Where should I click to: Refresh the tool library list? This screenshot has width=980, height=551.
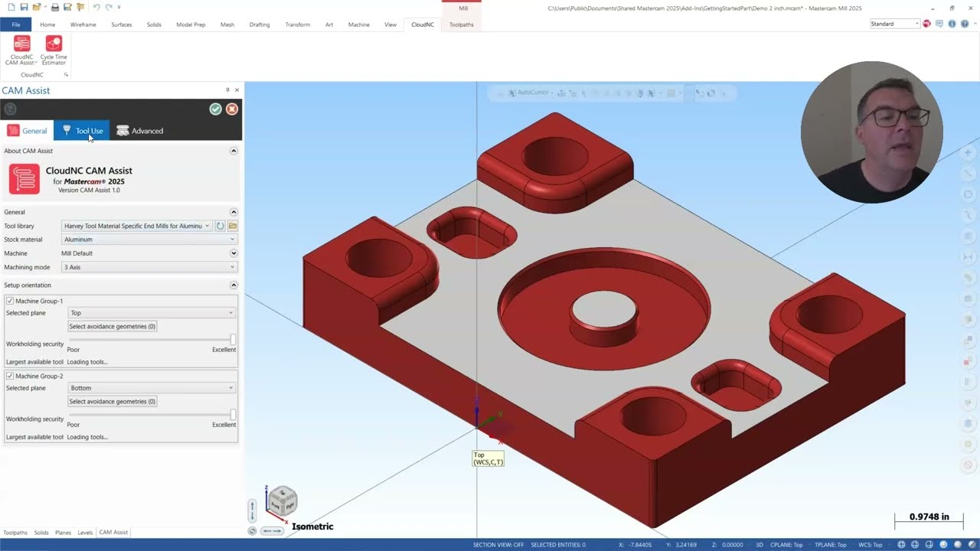(x=220, y=226)
